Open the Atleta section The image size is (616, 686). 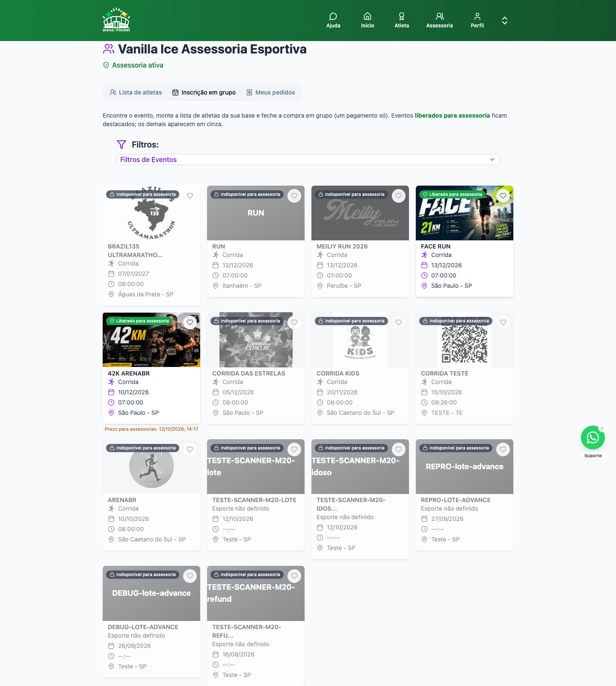pos(402,21)
